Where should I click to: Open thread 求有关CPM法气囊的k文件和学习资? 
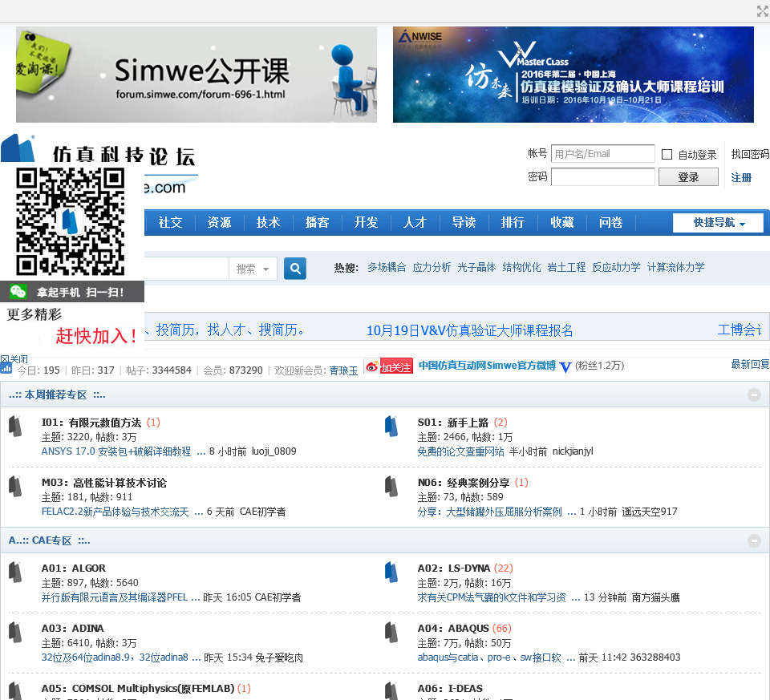pos(492,598)
